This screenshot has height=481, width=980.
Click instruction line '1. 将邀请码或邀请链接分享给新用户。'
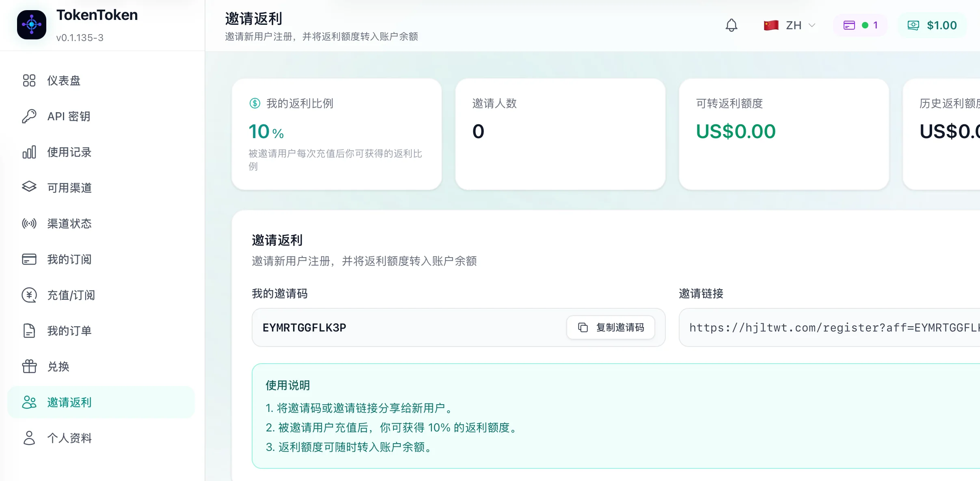click(360, 408)
